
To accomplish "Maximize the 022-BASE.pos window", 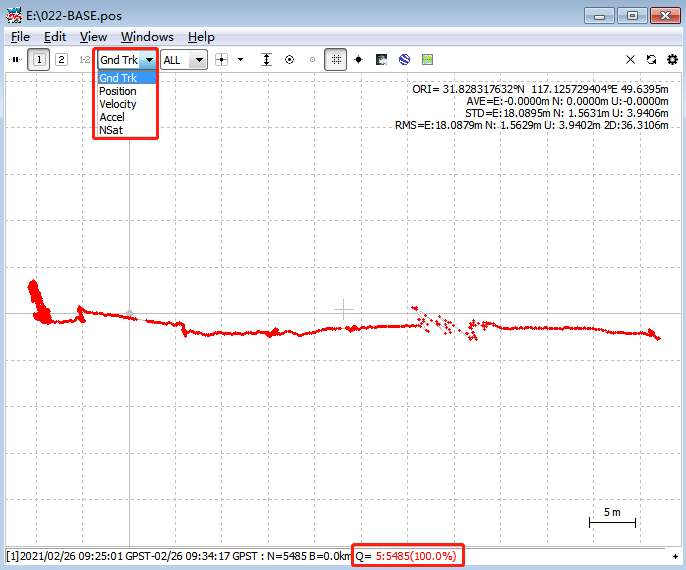I will pos(632,16).
